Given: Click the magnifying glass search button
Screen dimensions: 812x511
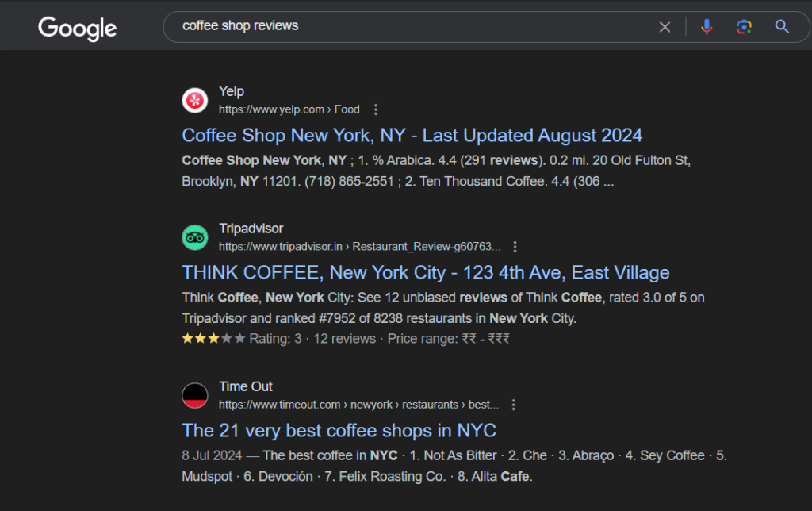Looking at the screenshot, I should [x=782, y=26].
